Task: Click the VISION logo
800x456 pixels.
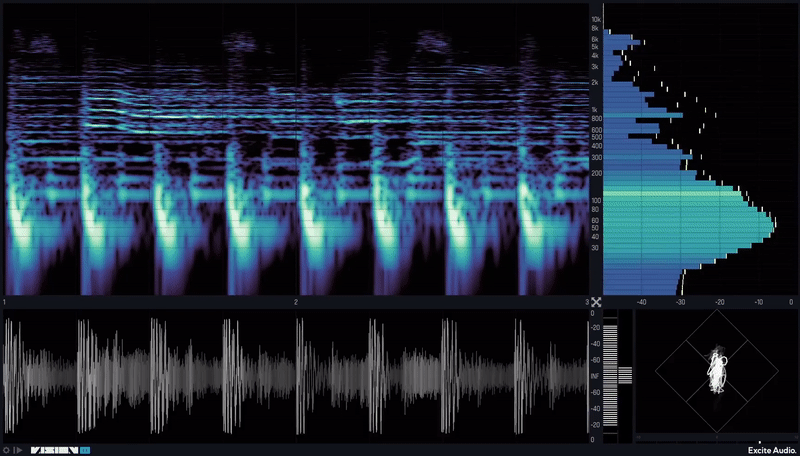Action: pos(55,450)
